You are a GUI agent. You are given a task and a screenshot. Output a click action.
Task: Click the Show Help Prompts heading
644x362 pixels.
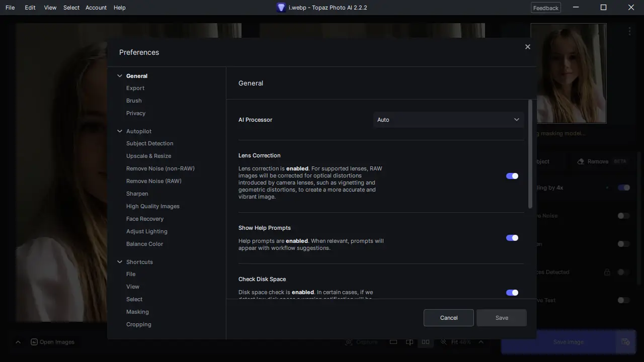tap(265, 228)
